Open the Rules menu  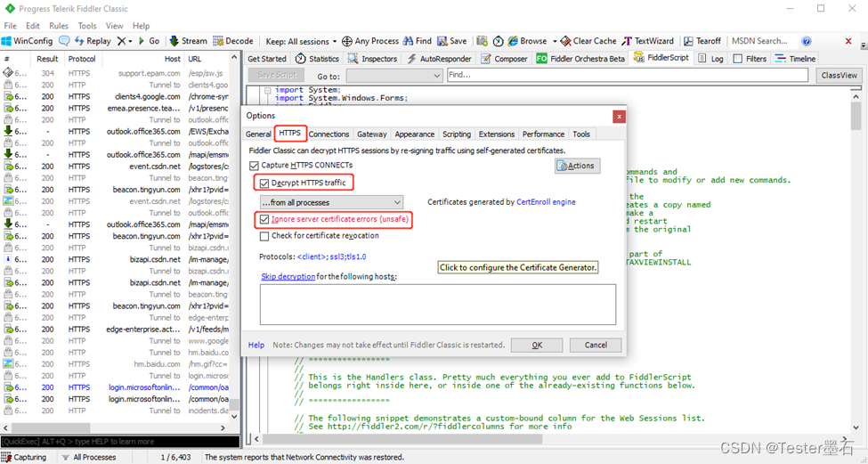click(x=59, y=26)
